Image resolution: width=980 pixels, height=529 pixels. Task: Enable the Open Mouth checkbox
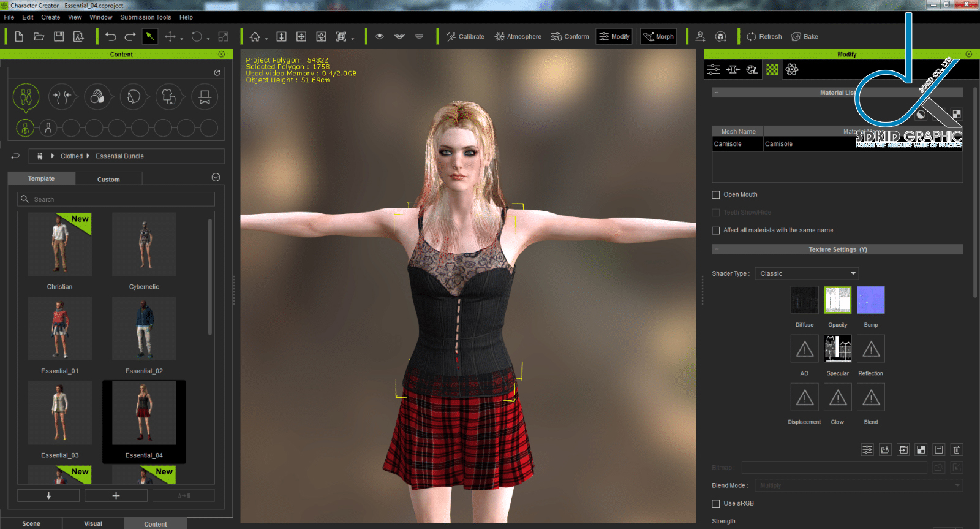point(715,195)
